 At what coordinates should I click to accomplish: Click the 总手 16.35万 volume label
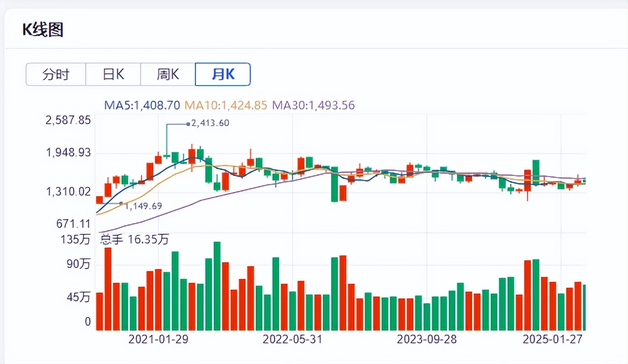pos(135,240)
